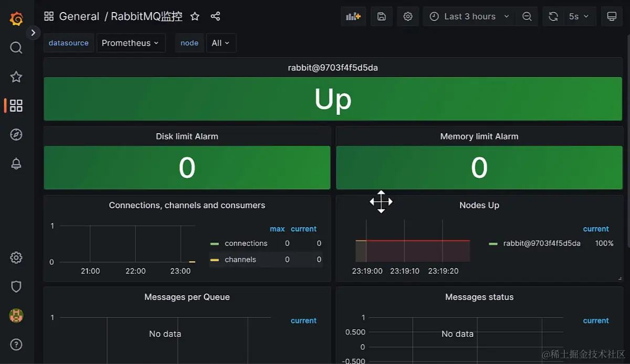Open the 5s refresh interval dropdown
630x364 pixels.
[x=579, y=16]
